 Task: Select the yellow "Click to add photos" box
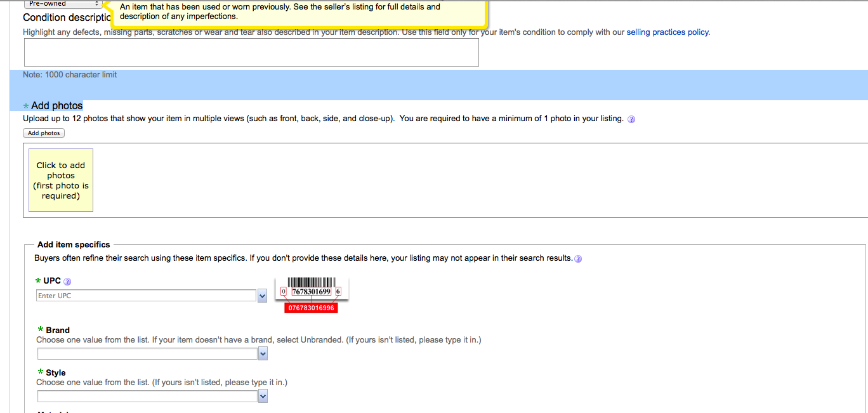pos(61,180)
